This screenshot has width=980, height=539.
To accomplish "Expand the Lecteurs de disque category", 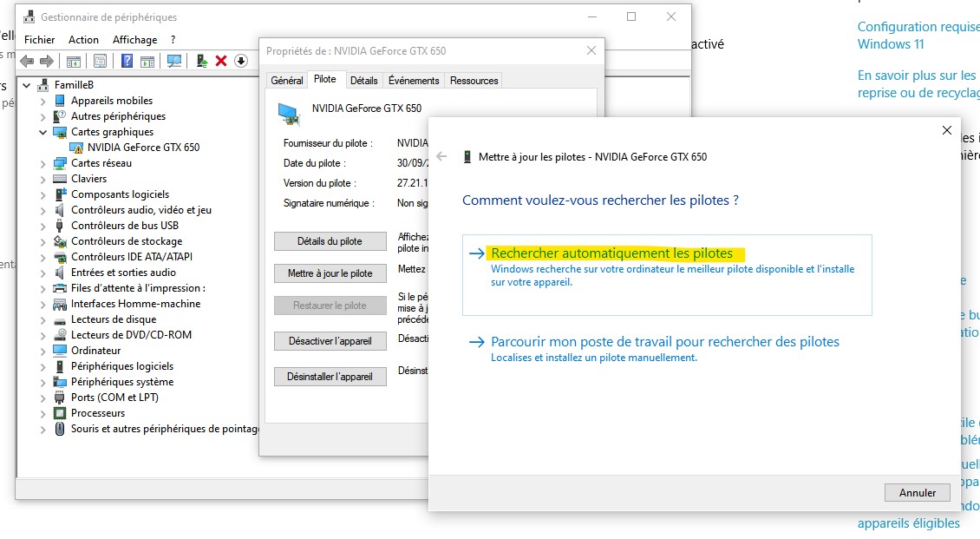I will coord(43,319).
